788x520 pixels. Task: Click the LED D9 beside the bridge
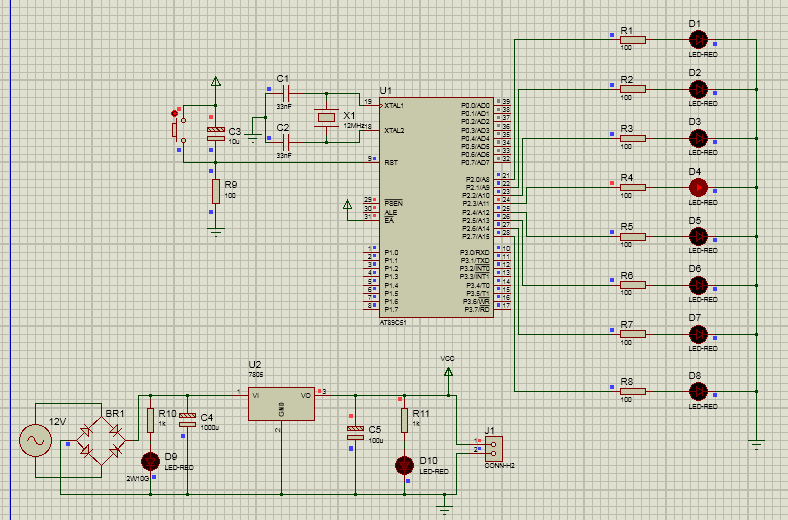pyautogui.click(x=150, y=461)
